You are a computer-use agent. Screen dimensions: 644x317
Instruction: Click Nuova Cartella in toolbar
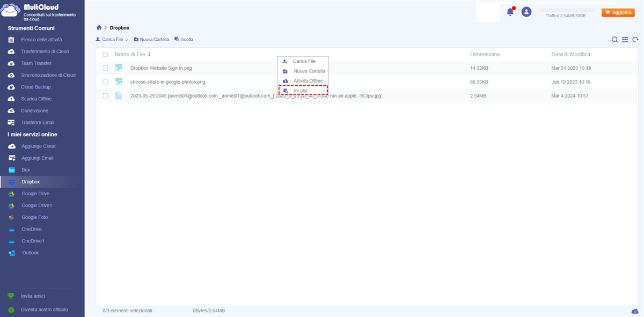click(151, 40)
